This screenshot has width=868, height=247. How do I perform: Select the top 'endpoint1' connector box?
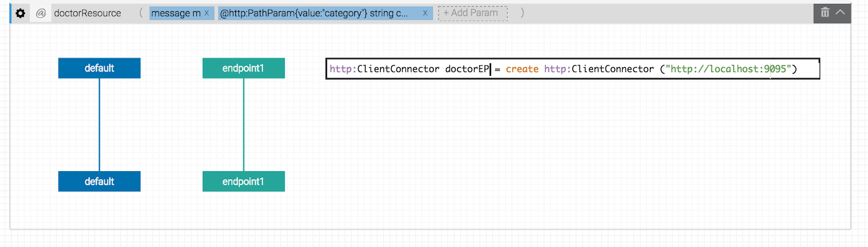pos(244,68)
